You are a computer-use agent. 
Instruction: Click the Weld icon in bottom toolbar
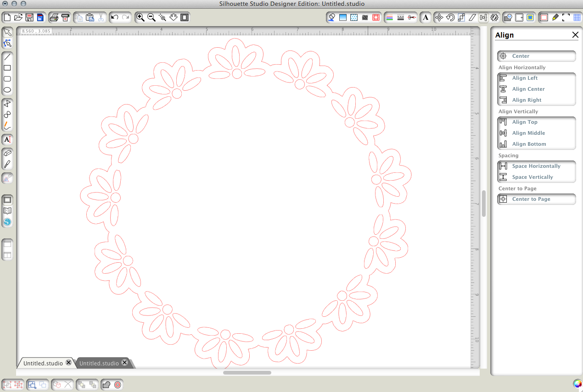coord(107,385)
